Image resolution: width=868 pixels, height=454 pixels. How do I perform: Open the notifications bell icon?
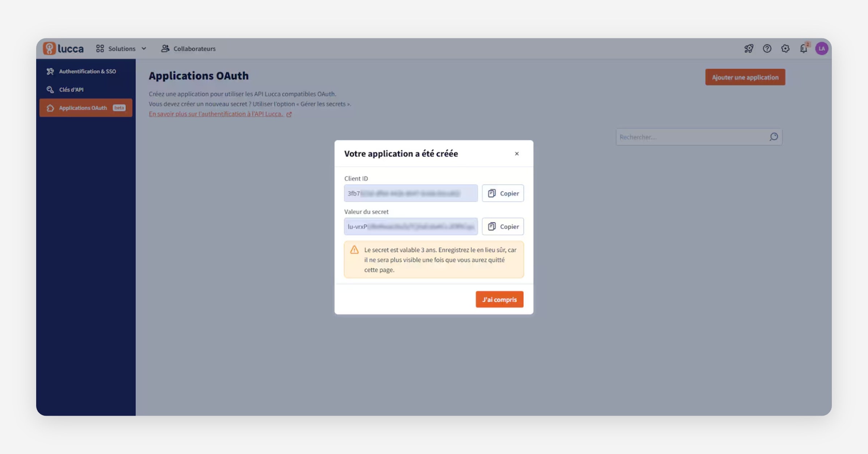804,49
